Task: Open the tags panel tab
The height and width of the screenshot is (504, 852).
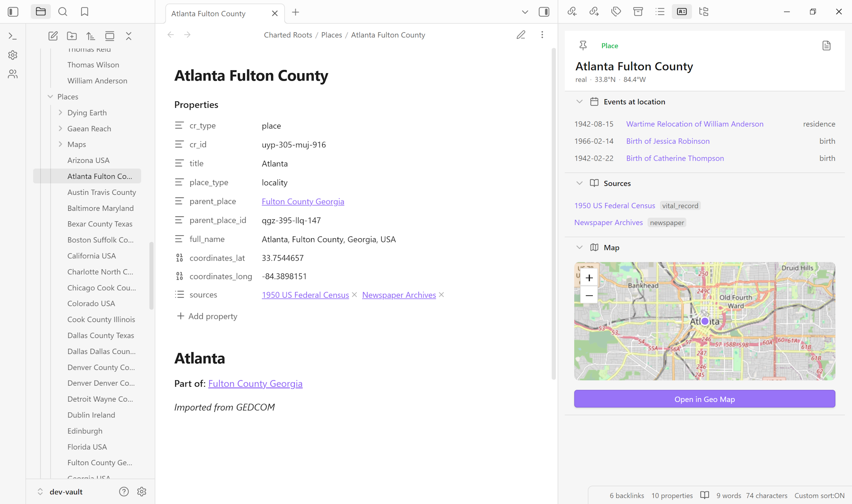Action: [x=616, y=12]
